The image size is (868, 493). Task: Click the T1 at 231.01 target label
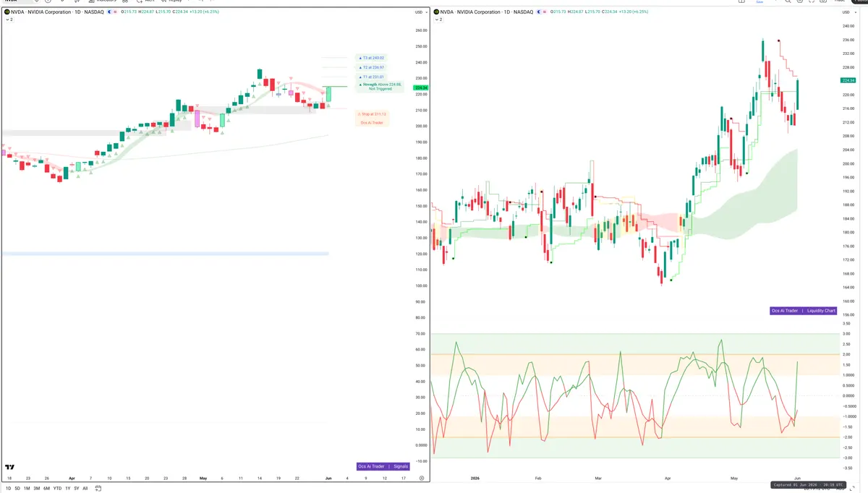(372, 77)
